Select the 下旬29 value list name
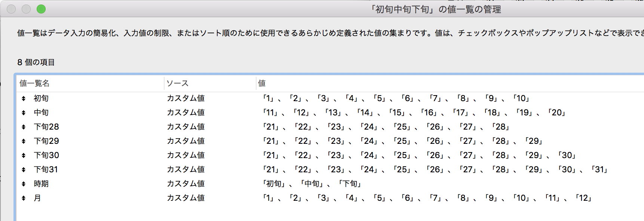Image resolution: width=644 pixels, height=221 pixels. pyautogui.click(x=46, y=141)
